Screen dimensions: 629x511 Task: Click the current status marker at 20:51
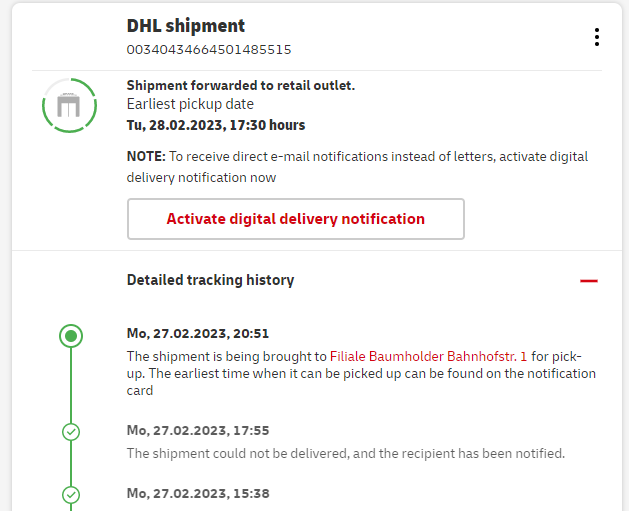70,336
